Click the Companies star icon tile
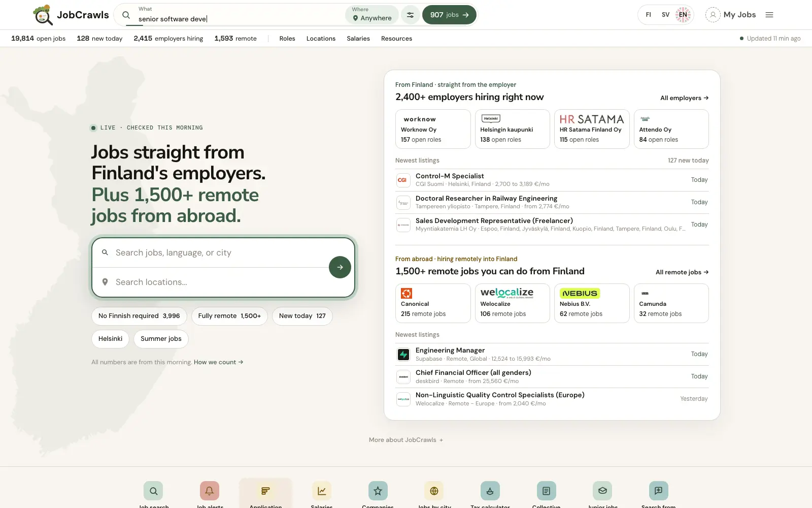The image size is (812, 508). click(x=378, y=491)
